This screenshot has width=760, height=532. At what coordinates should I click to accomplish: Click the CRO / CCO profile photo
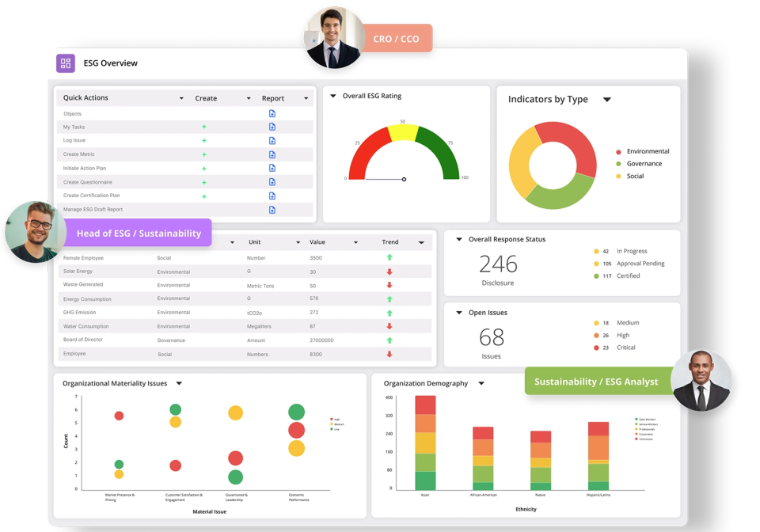(x=333, y=37)
